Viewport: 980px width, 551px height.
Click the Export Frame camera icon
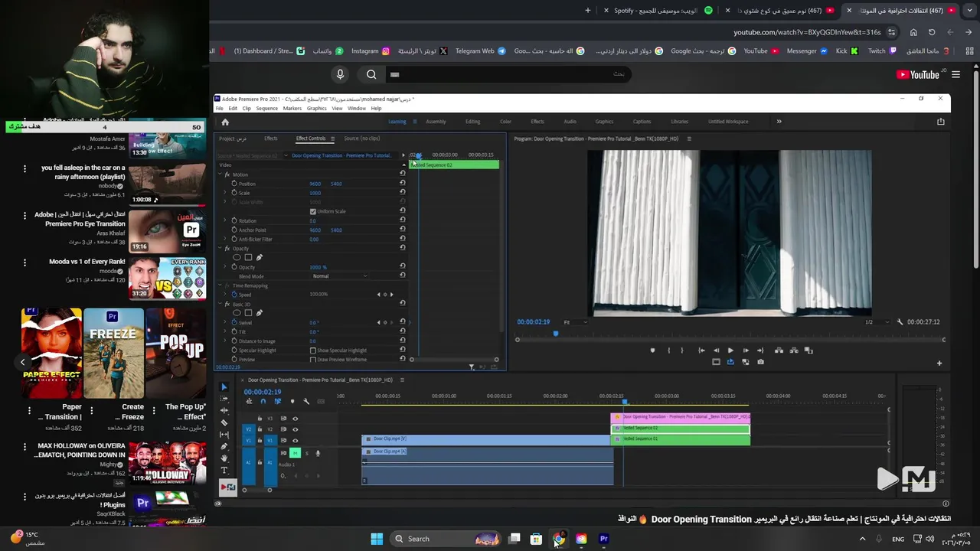pyautogui.click(x=760, y=362)
